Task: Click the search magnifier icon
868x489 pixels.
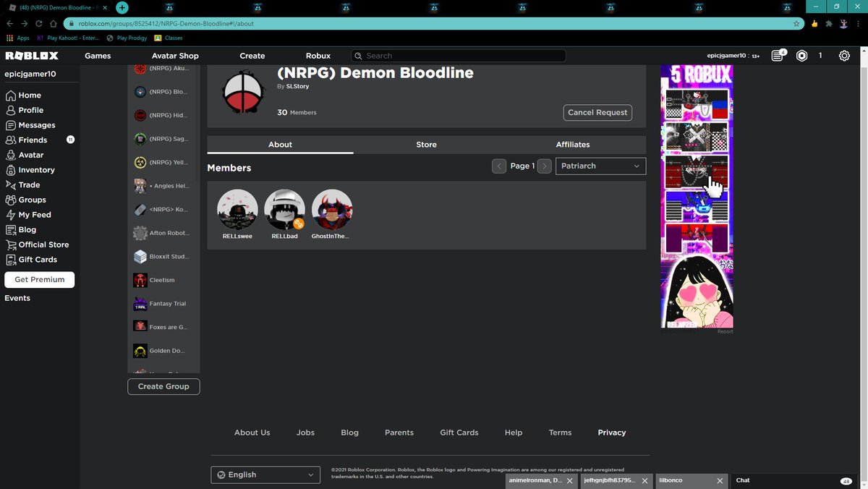Action: tap(358, 56)
